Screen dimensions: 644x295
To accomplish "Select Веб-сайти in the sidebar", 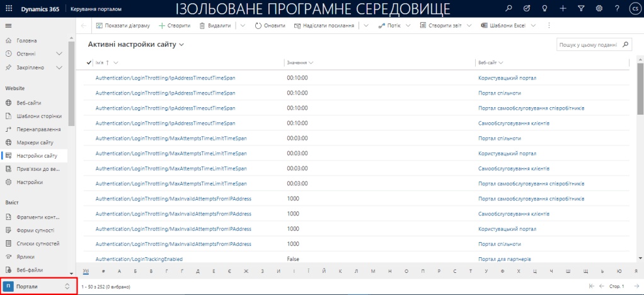I will click(x=29, y=103).
